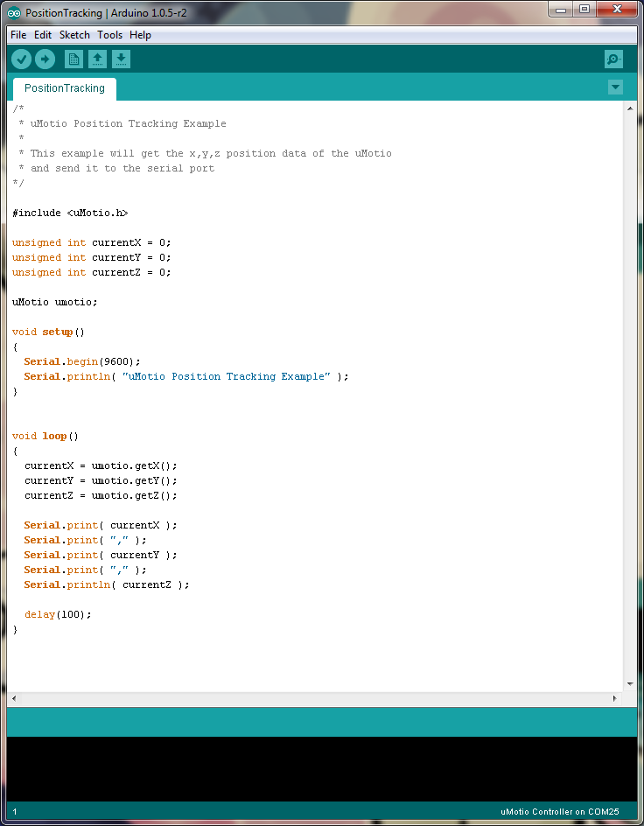
Task: Click inside the black console output area
Action: [321, 768]
